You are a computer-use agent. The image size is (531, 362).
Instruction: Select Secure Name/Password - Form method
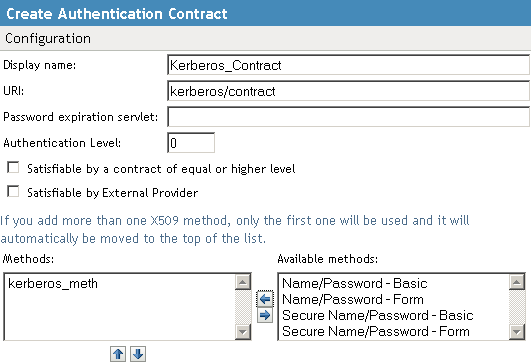point(376,331)
